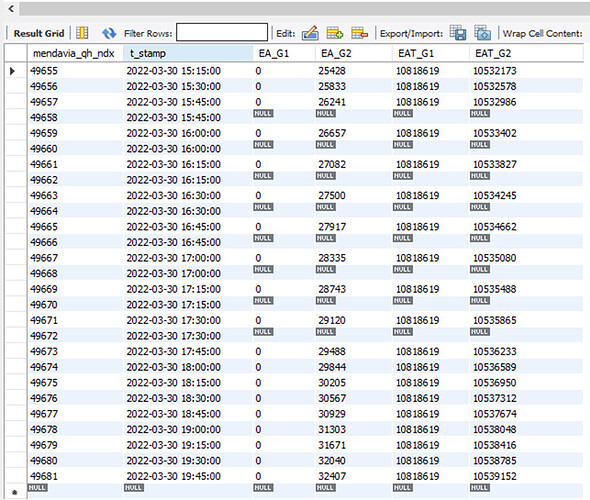This screenshot has height=500, width=590.
Task: Click inside the Filter Rows input field
Action: click(x=222, y=32)
